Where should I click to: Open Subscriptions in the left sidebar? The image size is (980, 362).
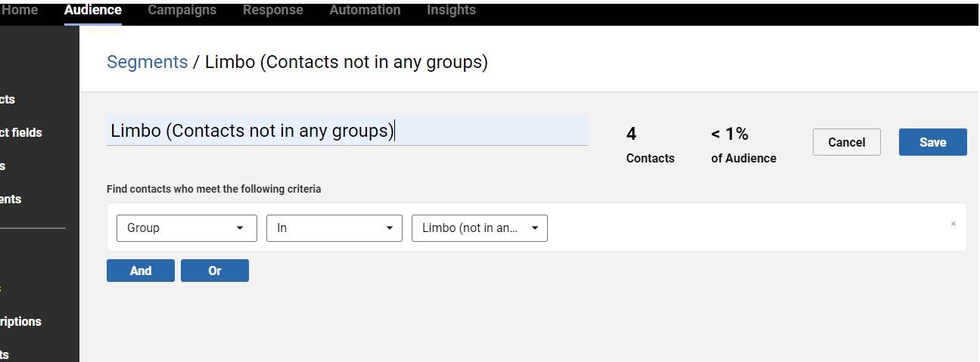pos(20,322)
